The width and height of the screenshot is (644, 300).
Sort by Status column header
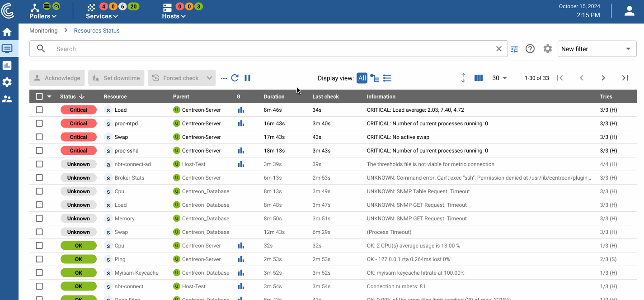[x=72, y=96]
